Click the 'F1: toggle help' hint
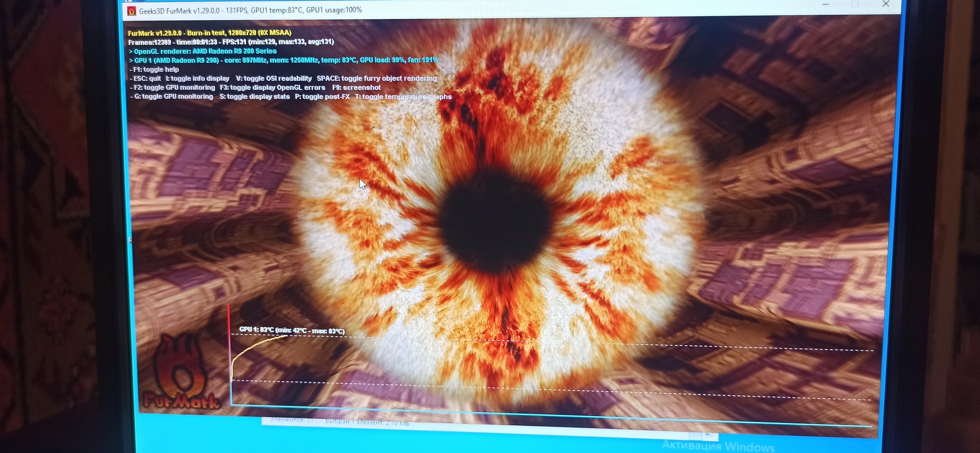The height and width of the screenshot is (453, 980). click(154, 69)
